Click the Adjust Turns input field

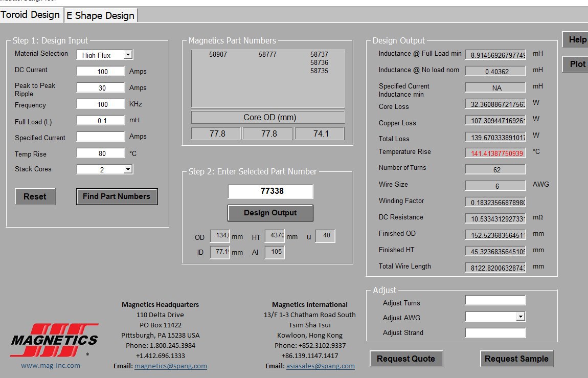495,300
